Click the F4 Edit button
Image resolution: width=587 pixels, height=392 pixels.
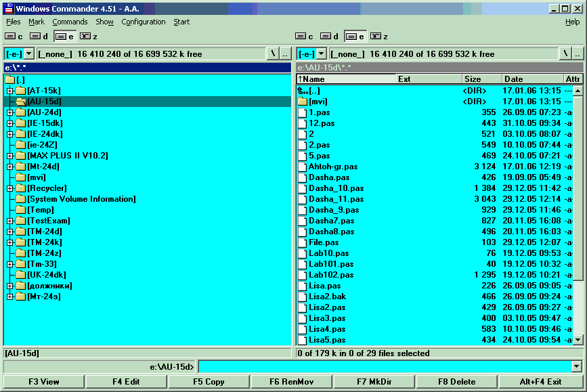click(126, 382)
